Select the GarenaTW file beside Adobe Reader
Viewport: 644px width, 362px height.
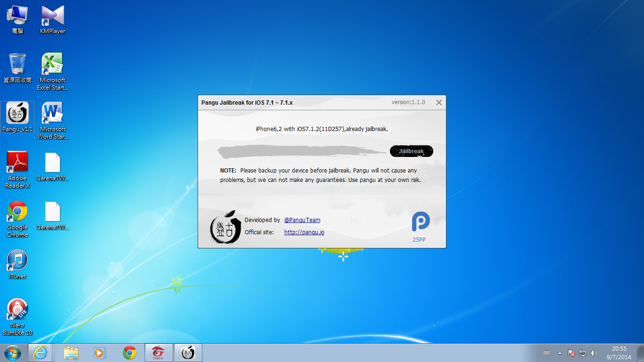53,166
